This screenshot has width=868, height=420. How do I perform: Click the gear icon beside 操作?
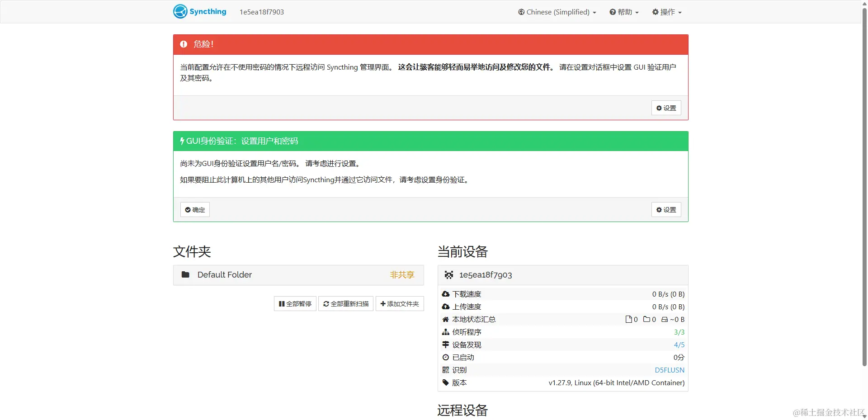[x=655, y=12]
